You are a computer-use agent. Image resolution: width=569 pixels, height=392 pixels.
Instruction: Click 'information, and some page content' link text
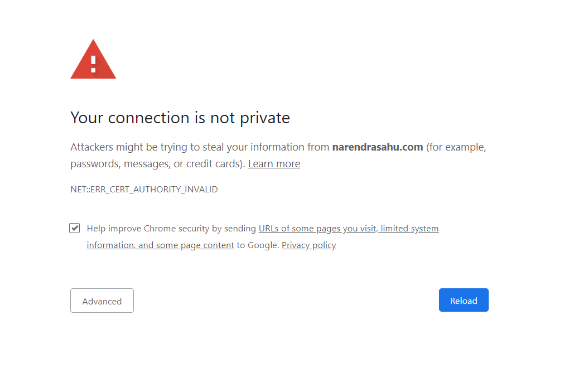coord(160,245)
